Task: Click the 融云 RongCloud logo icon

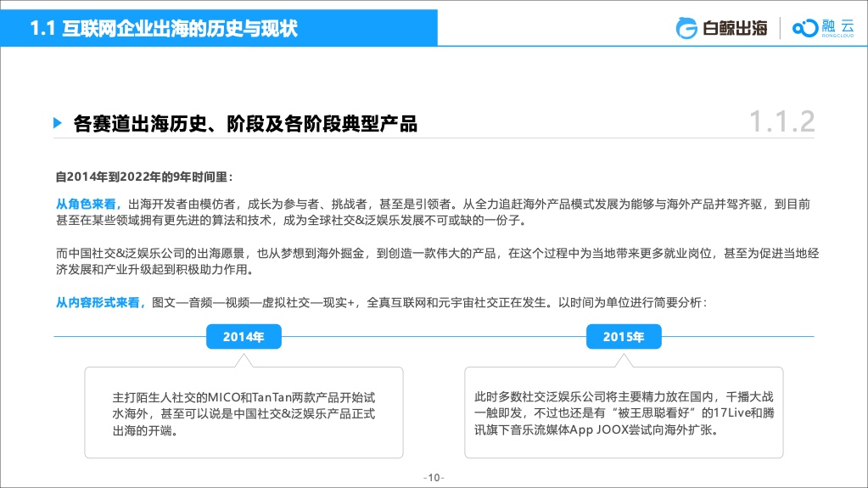Action: (805, 28)
